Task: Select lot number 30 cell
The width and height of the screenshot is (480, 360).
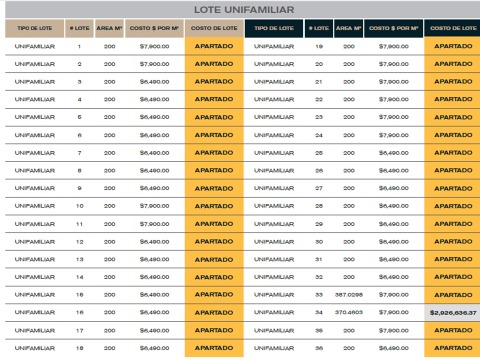Action: 319,242
